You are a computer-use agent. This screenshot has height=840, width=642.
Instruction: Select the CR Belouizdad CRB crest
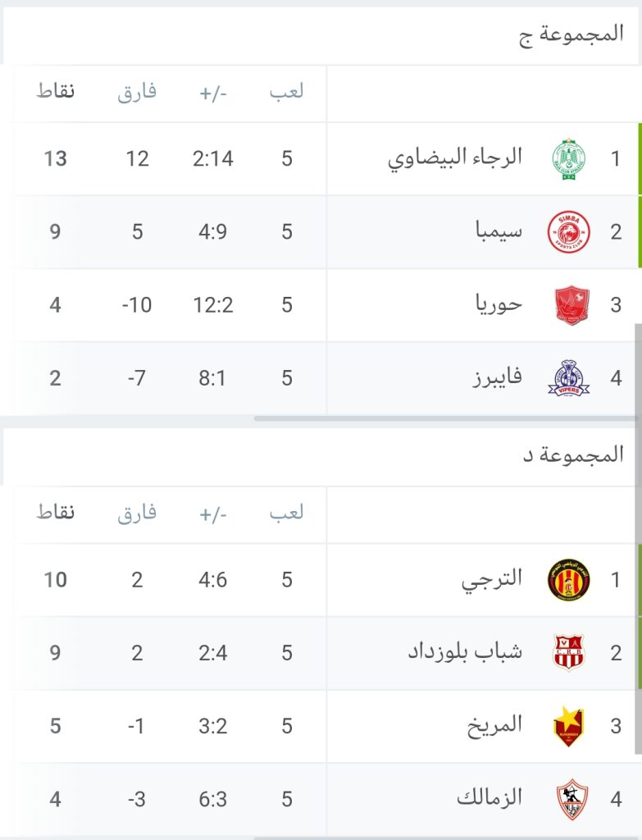tap(569, 652)
